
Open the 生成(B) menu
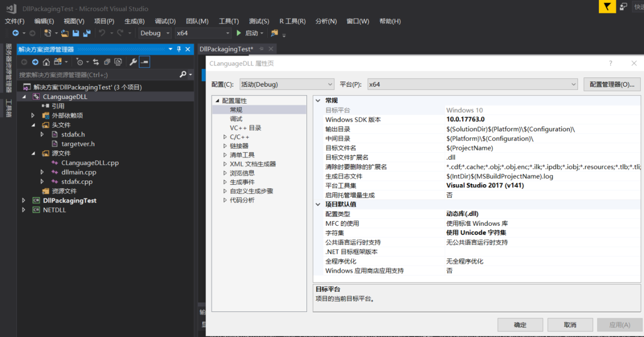pyautogui.click(x=135, y=21)
